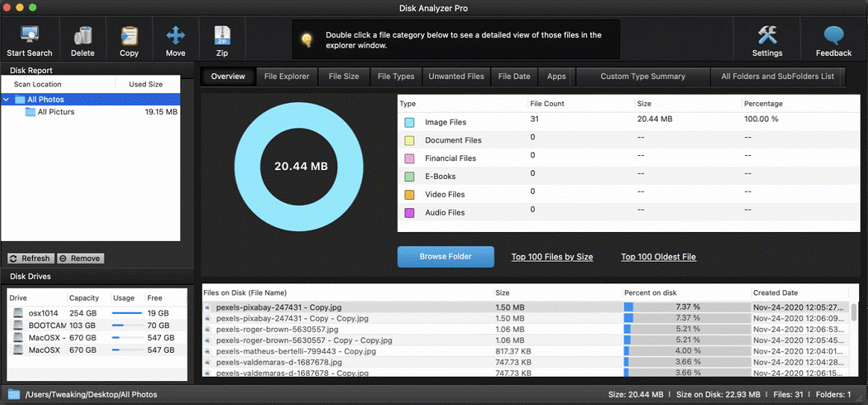Click the Move arrows icon
This screenshot has height=405, width=868.
176,36
